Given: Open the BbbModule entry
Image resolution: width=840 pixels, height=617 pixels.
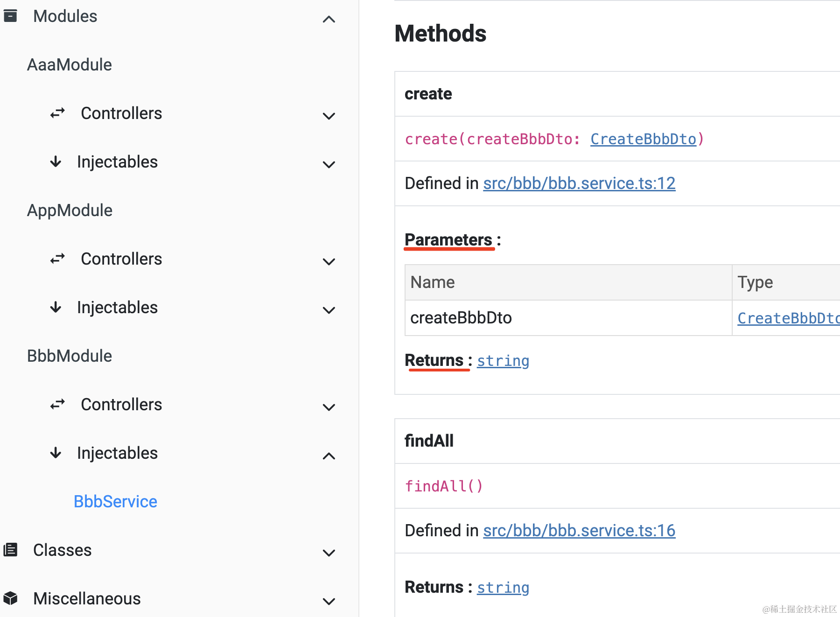Looking at the screenshot, I should [70, 356].
